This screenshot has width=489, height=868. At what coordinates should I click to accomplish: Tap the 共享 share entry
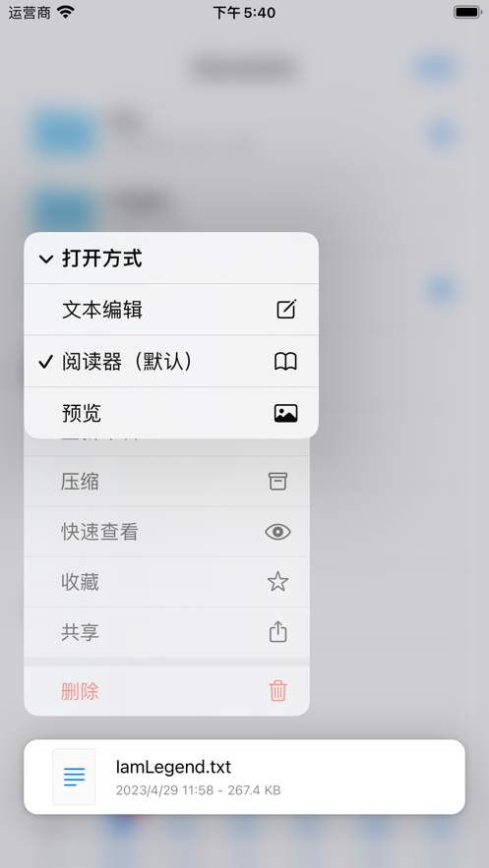point(166,632)
